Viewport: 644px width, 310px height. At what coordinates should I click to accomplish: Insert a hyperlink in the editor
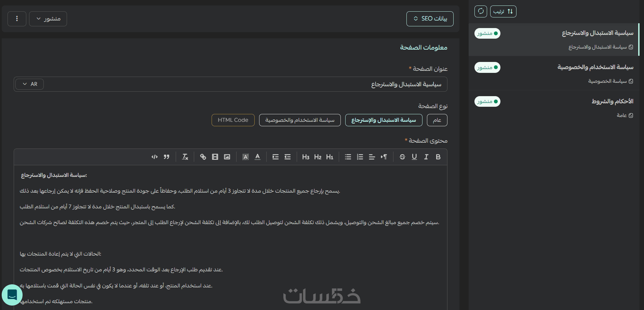(x=203, y=157)
